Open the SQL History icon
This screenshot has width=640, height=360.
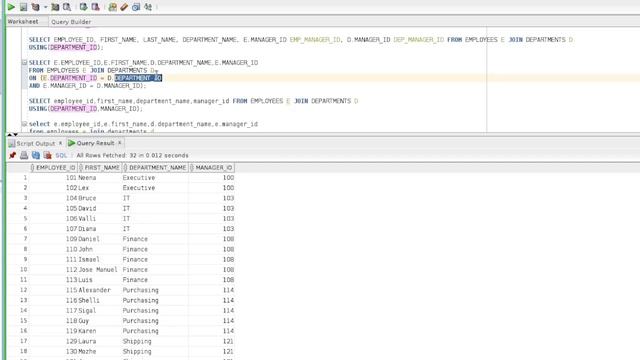point(136,7)
